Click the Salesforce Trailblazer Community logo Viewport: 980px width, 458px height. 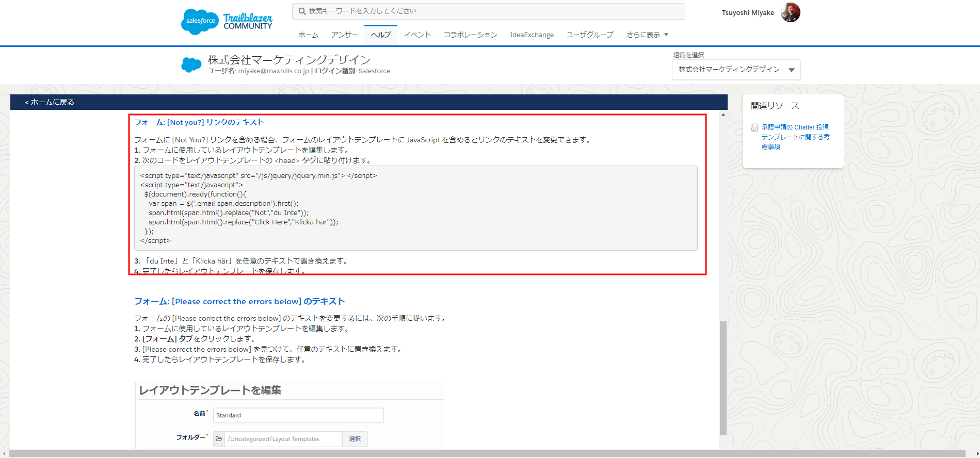pos(227,22)
